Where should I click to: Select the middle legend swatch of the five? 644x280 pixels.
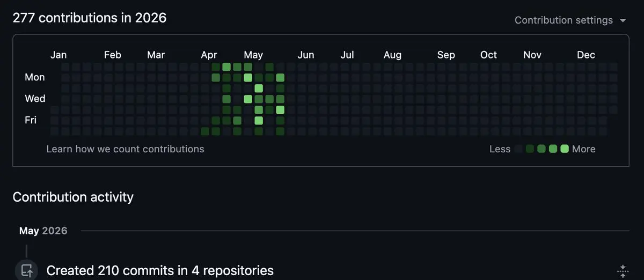pyautogui.click(x=541, y=149)
